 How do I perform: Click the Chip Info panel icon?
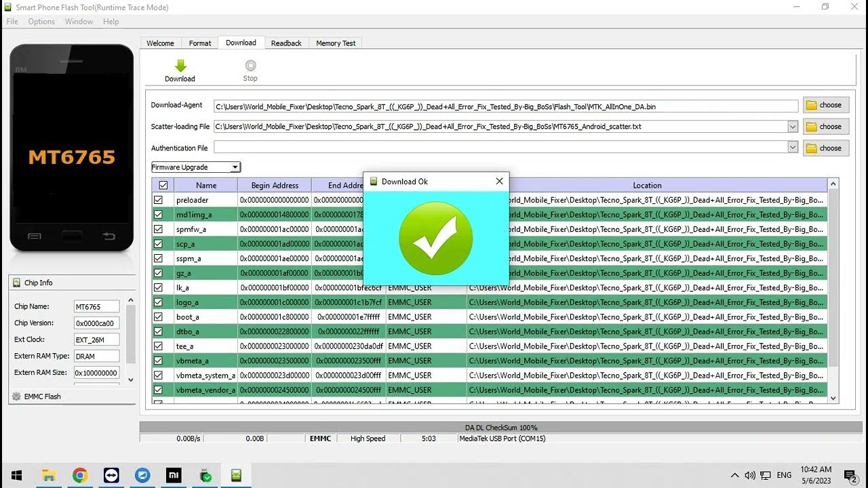point(16,283)
